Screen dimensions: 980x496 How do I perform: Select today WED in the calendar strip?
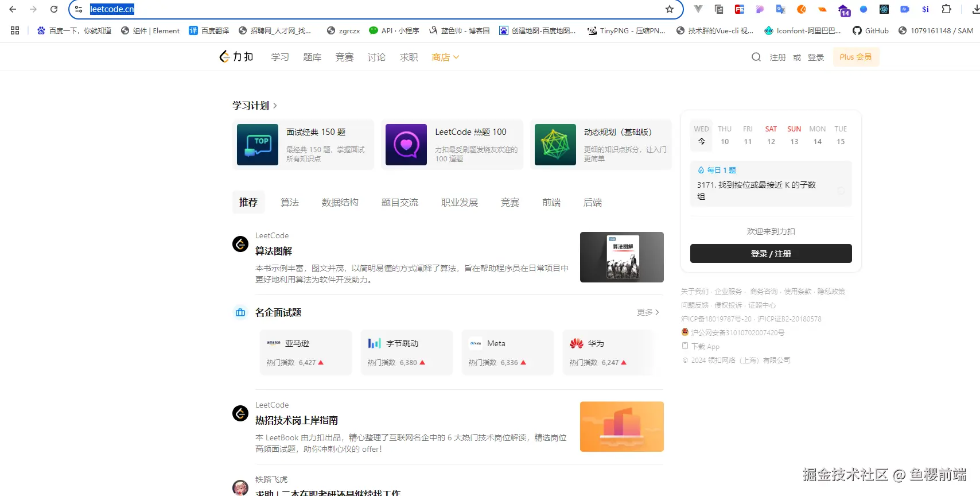click(701, 135)
